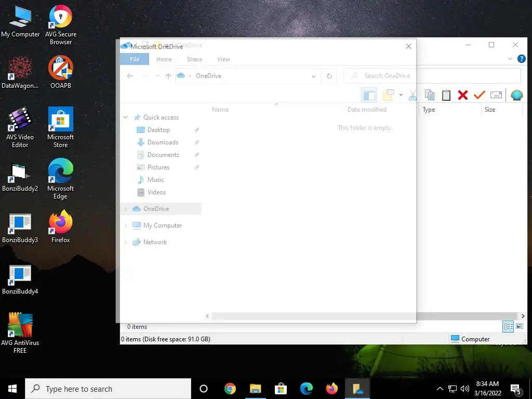The width and height of the screenshot is (532, 399).
Task: Switch to Large icons view in status bar
Action: click(x=520, y=326)
